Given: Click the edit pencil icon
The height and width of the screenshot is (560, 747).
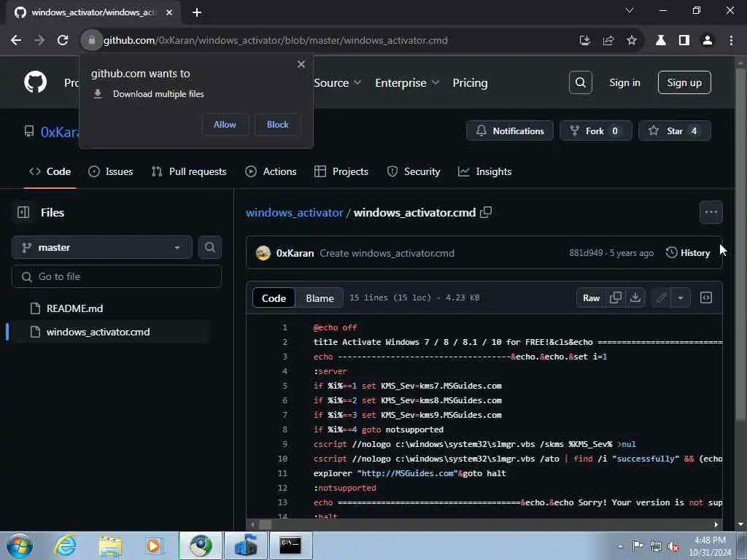Looking at the screenshot, I should tap(661, 298).
